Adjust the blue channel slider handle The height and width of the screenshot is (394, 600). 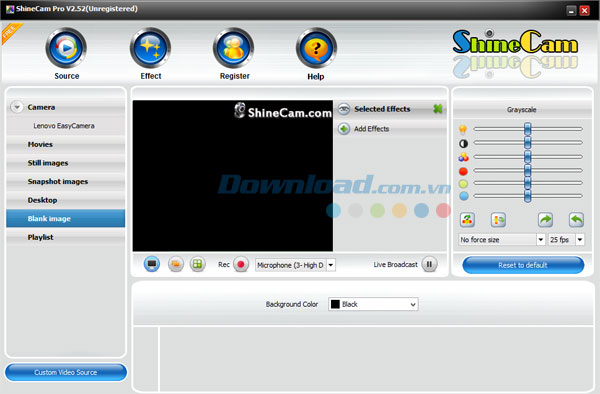pos(528,196)
